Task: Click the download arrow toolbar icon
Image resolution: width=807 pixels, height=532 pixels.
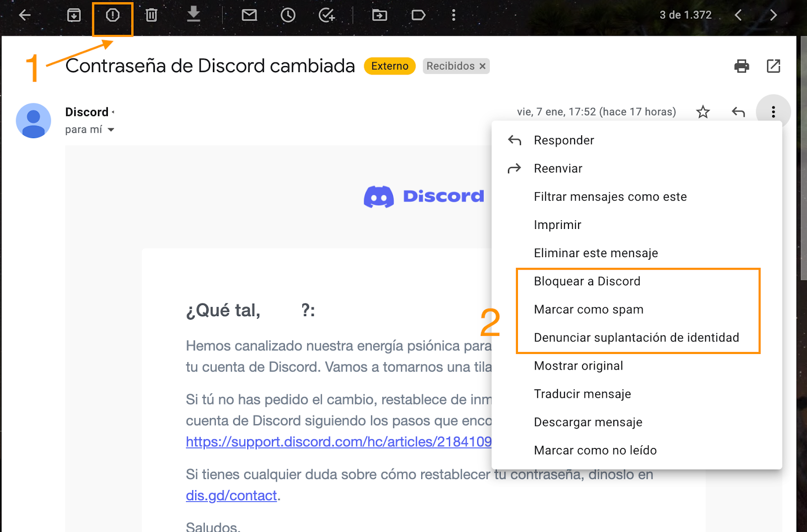Action: [194, 14]
